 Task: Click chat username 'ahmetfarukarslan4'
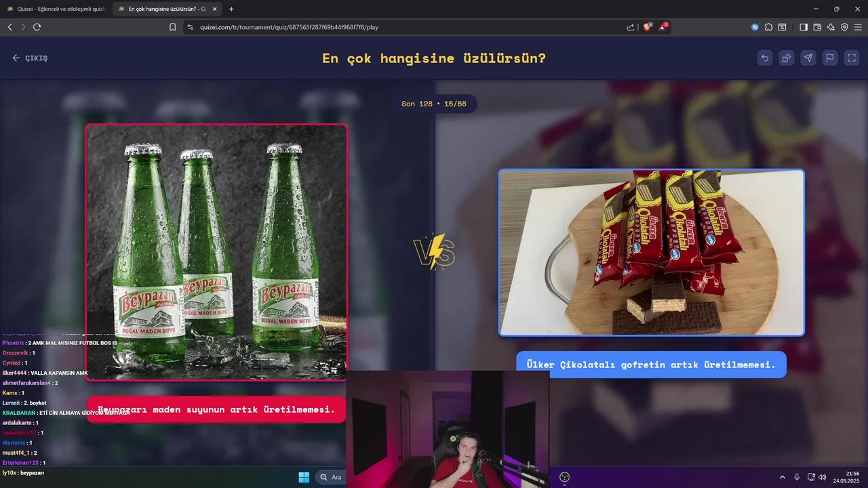click(26, 383)
